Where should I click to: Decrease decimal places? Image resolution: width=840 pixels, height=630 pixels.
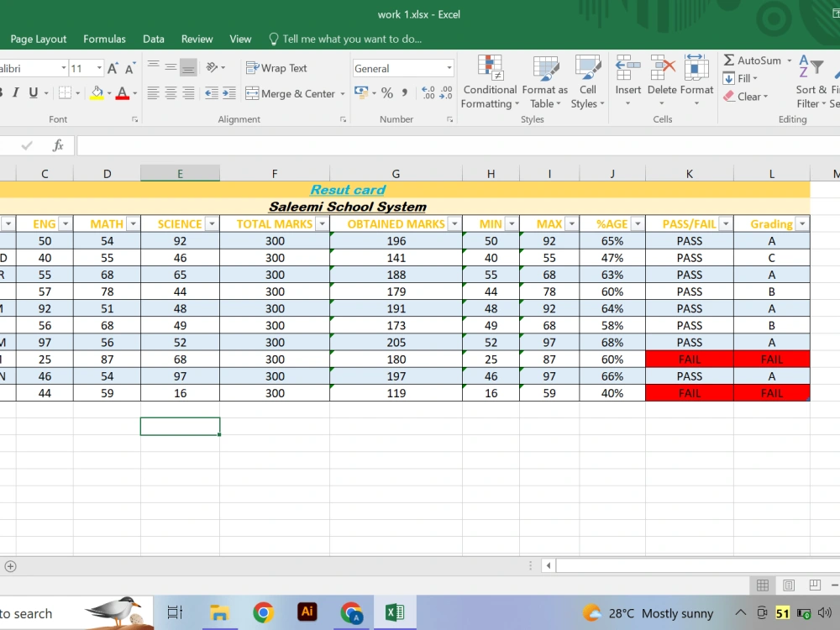click(446, 93)
